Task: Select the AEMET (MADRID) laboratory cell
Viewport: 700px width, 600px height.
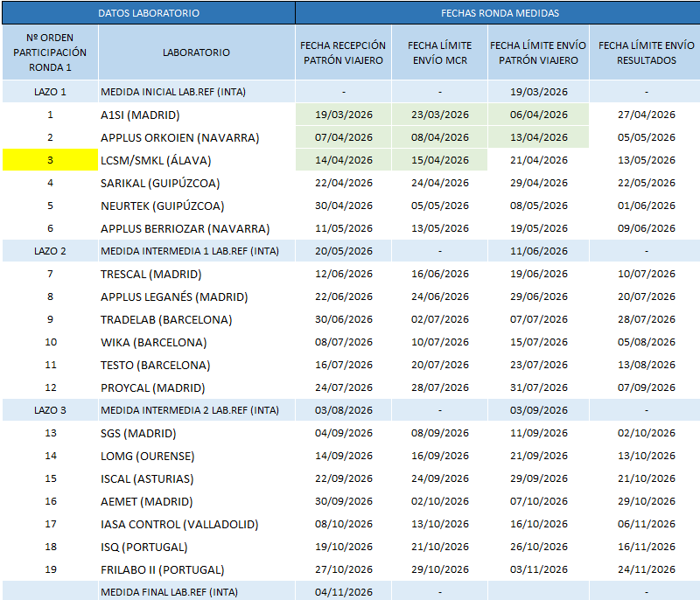Action: pyautogui.click(x=146, y=501)
